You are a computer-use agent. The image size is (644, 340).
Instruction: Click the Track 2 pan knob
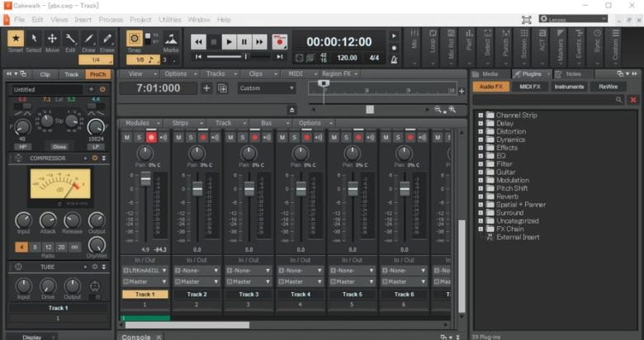click(197, 153)
